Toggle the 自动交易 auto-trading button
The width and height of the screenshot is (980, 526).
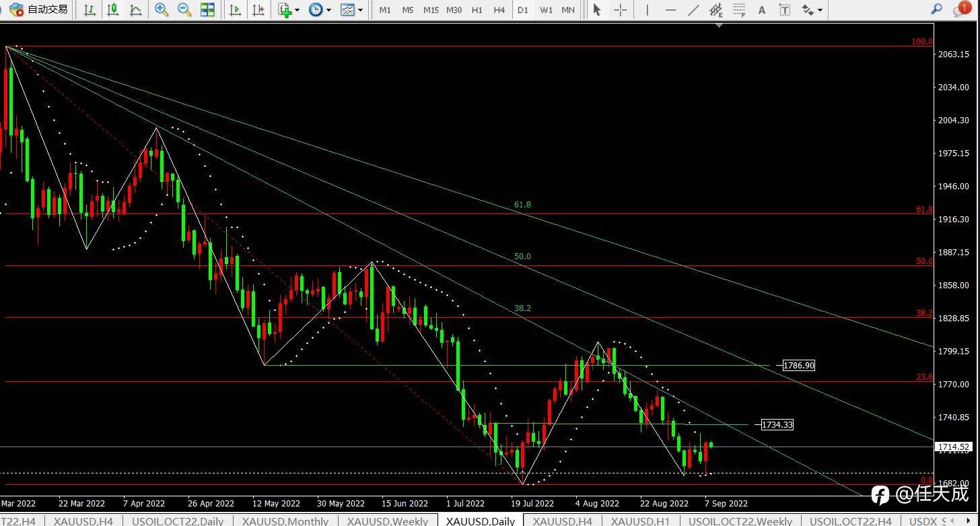(38, 9)
